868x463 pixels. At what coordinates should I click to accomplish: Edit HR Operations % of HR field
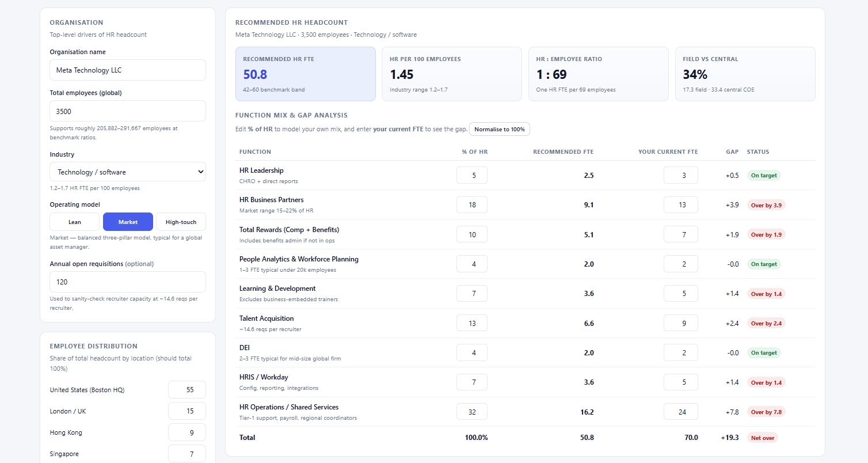click(x=472, y=412)
